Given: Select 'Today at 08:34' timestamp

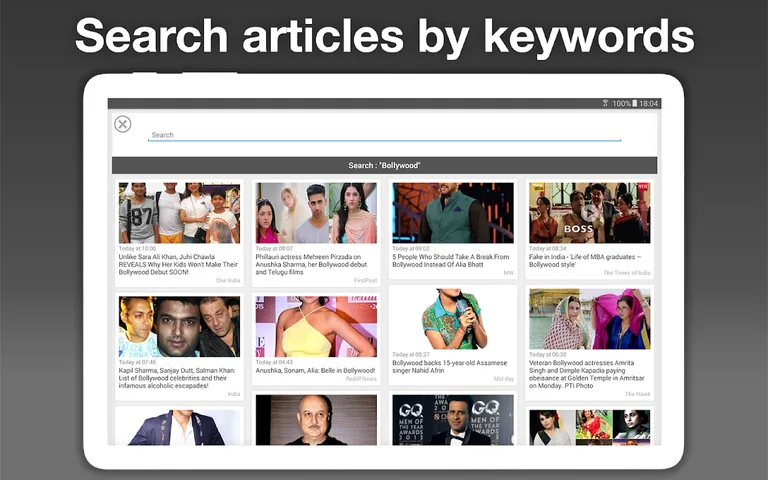Looking at the screenshot, I should [x=548, y=249].
